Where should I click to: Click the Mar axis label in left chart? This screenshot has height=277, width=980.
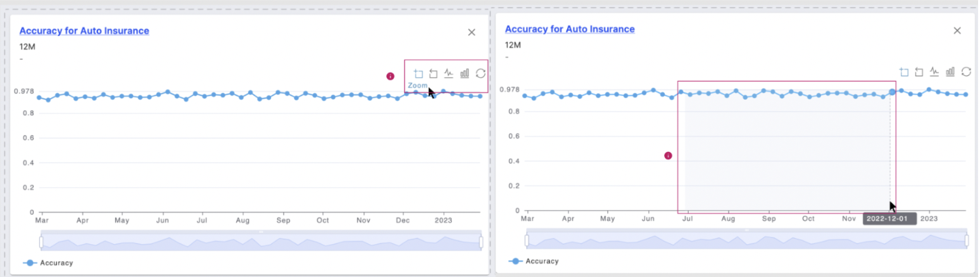tap(42, 221)
